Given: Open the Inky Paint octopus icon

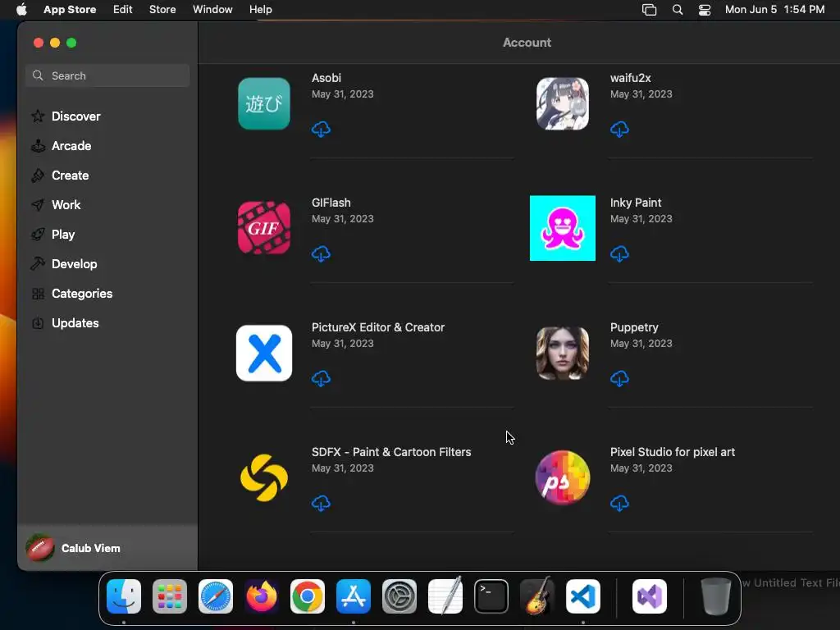Looking at the screenshot, I should (x=563, y=228).
